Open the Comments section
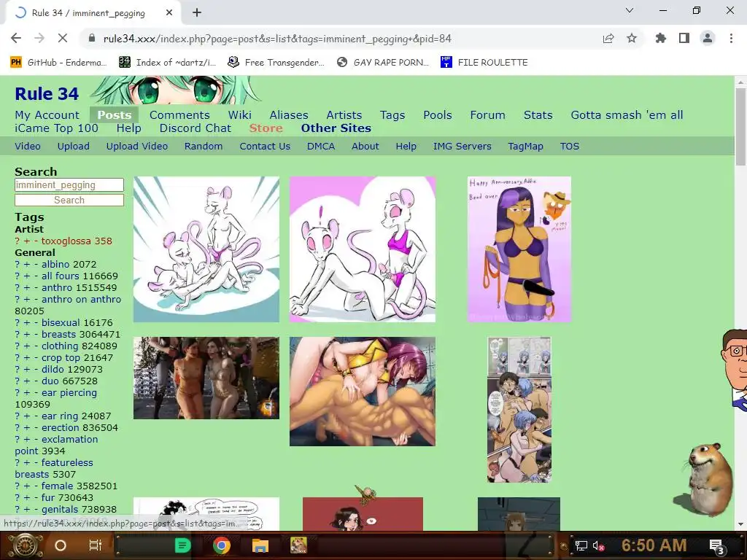This screenshot has height=560, width=747. coord(179,114)
